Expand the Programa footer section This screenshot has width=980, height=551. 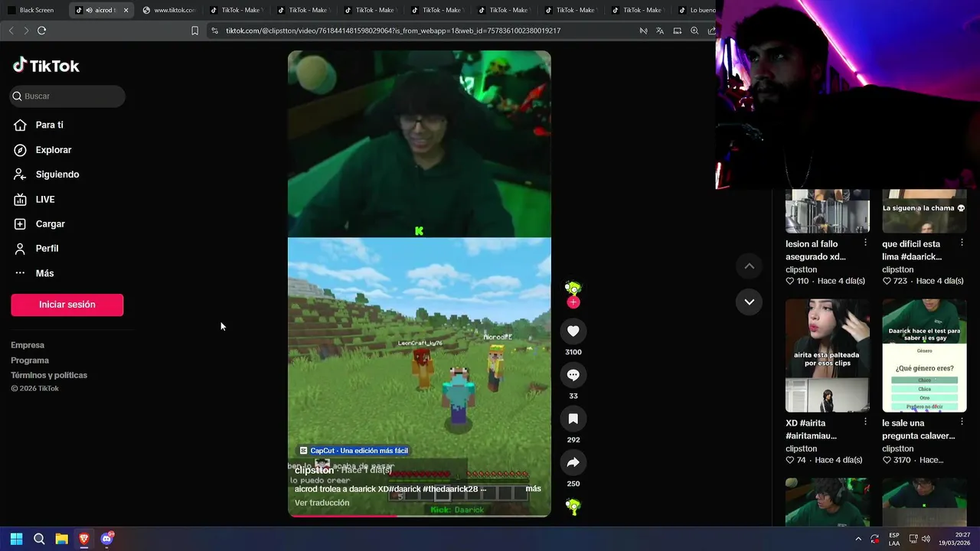(x=30, y=360)
